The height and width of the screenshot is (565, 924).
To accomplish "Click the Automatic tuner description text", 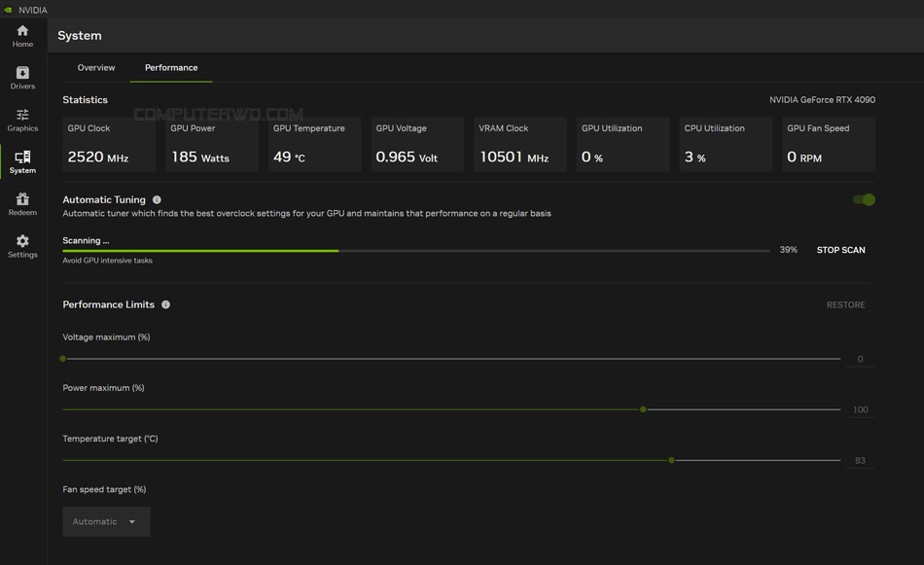I will click(306, 213).
